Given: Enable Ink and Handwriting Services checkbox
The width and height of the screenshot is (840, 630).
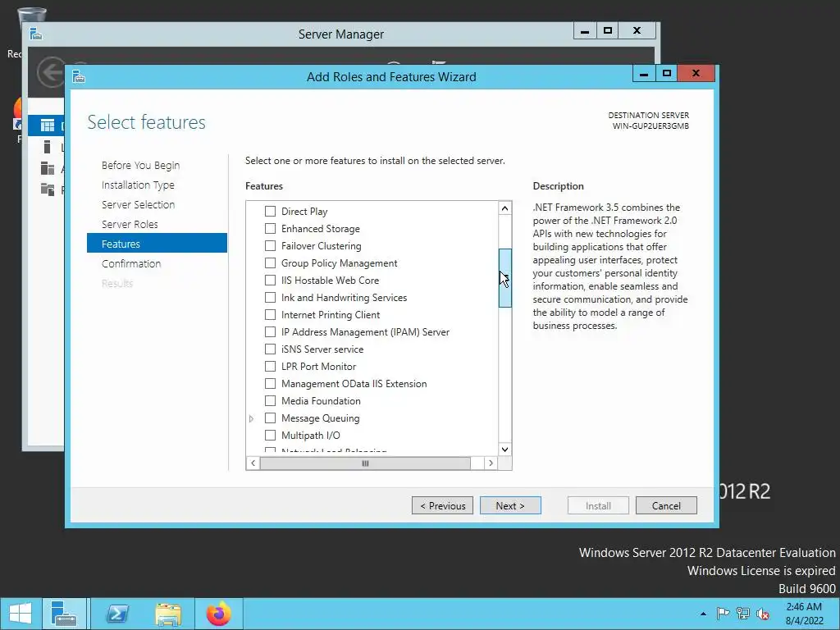Looking at the screenshot, I should pos(270,297).
